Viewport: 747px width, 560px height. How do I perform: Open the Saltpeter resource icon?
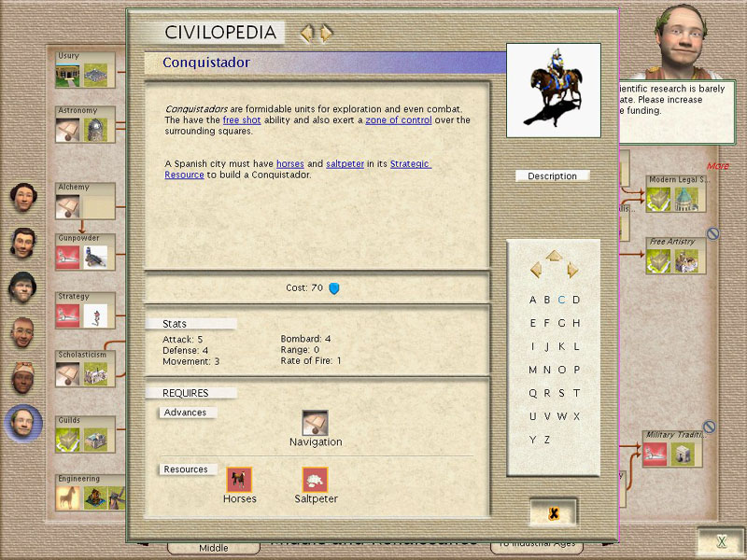coord(315,480)
